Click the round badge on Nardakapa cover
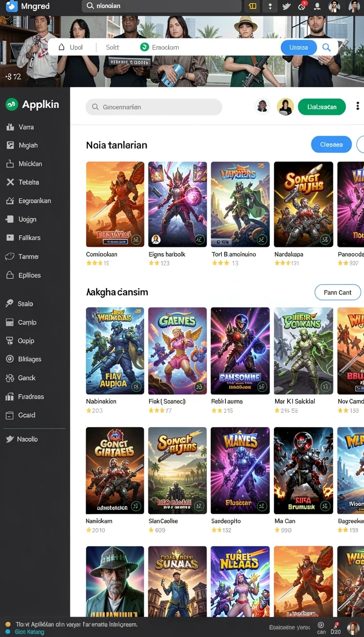 click(x=325, y=239)
